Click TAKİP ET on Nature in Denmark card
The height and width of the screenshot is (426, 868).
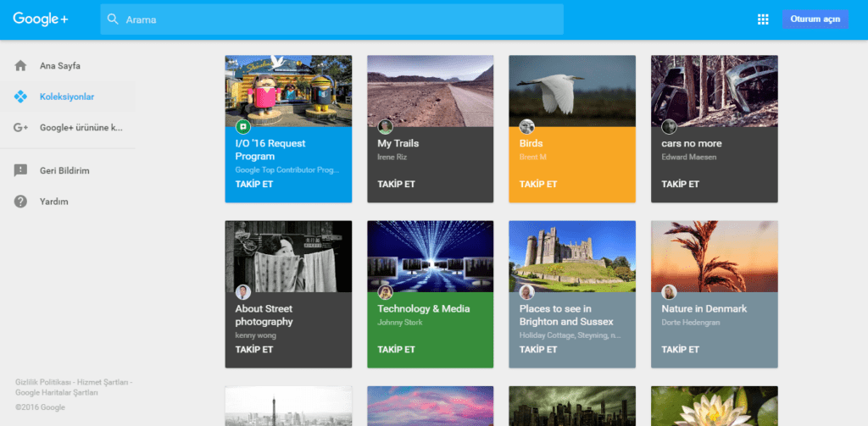[681, 350]
